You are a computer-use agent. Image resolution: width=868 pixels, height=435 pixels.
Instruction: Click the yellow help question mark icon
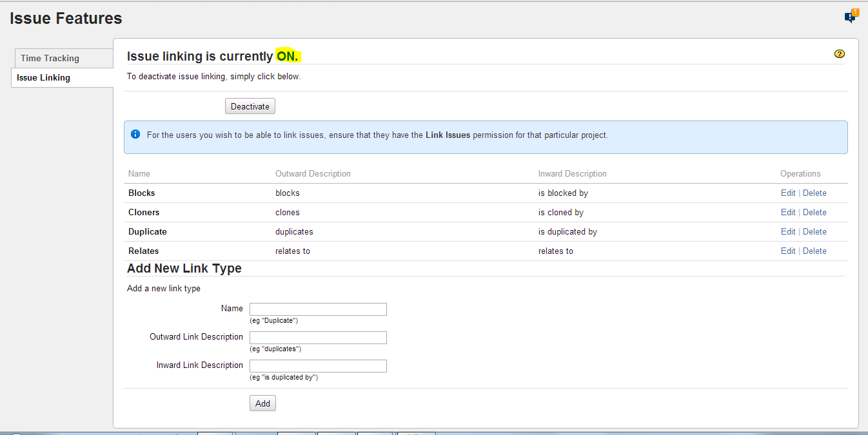[x=839, y=54]
